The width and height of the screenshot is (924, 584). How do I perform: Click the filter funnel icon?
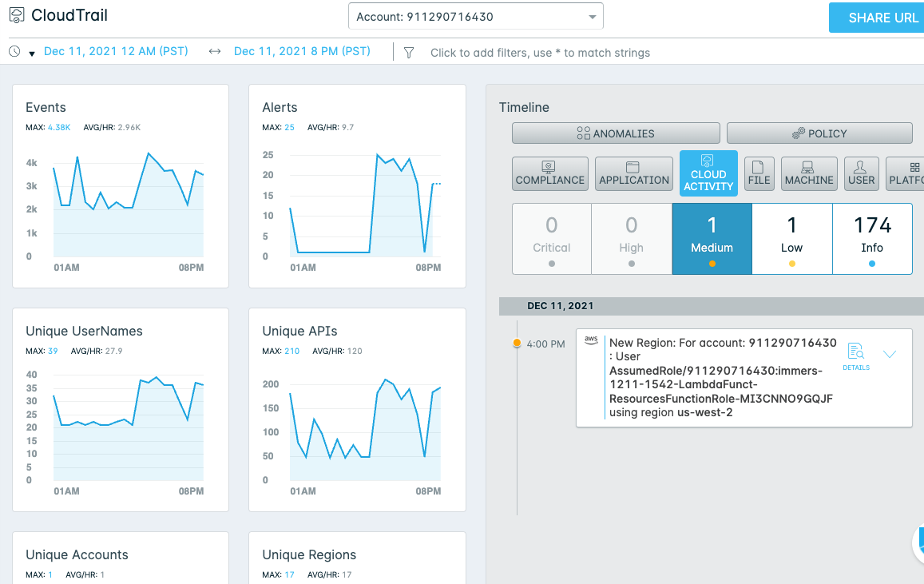coord(408,53)
